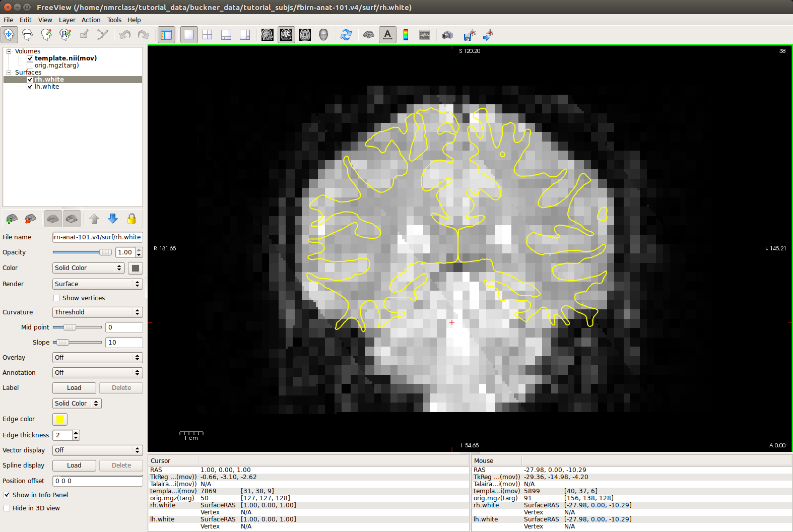Screen dimensions: 793x532
Task: Click the yellow Edge color swatch
Action: (x=60, y=419)
